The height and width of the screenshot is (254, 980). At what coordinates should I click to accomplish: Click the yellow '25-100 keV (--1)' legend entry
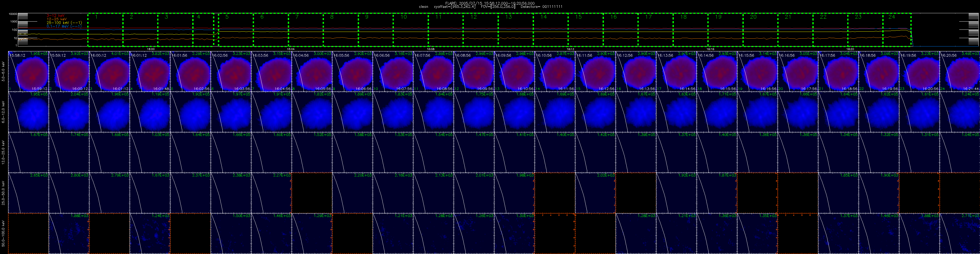point(64,23)
